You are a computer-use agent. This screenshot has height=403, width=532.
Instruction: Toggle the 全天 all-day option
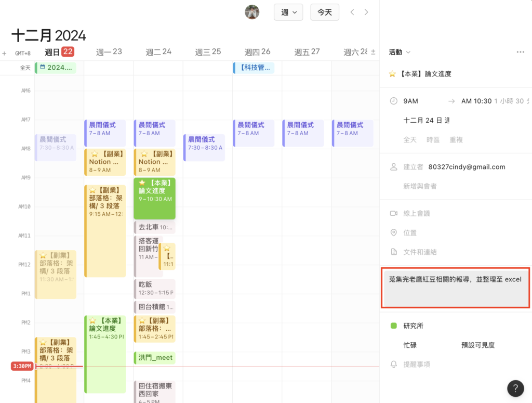pos(410,139)
